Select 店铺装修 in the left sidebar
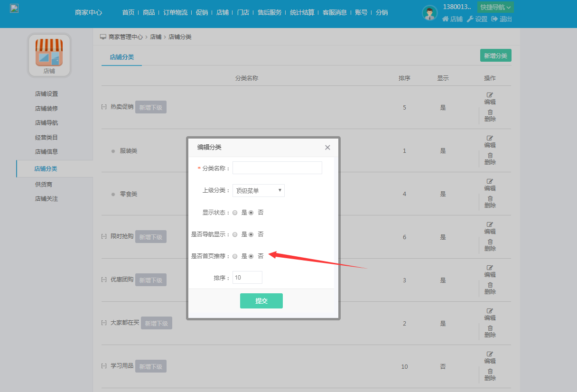Viewport: 577px width, 392px height. [47, 108]
